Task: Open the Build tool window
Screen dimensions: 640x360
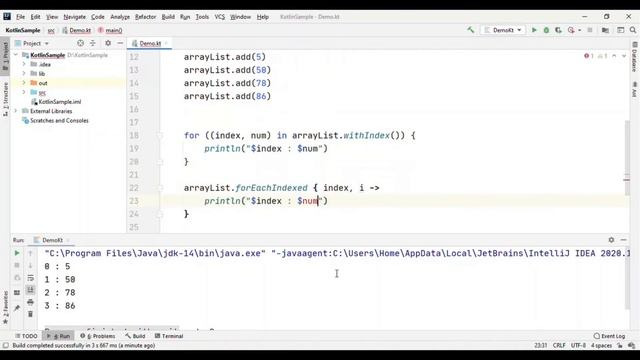Action: [135, 336]
